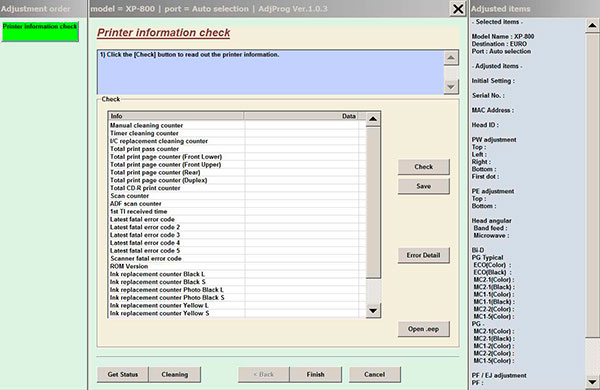Viewport: 600px width, 390px height.
Task: Click Adjusted items panel scroll up arrow
Action: coord(592,26)
